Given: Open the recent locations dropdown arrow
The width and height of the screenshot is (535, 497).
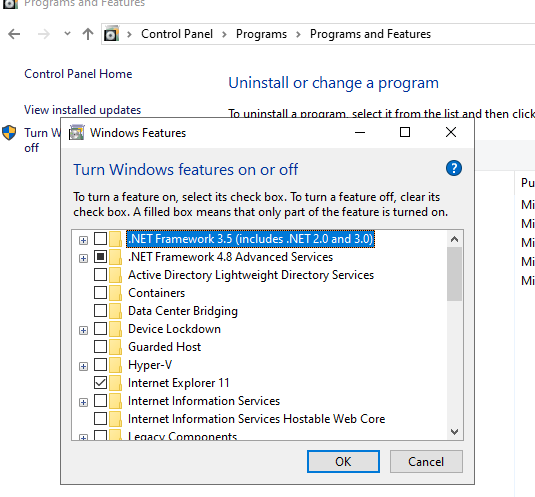Looking at the screenshot, I should coord(67,34).
